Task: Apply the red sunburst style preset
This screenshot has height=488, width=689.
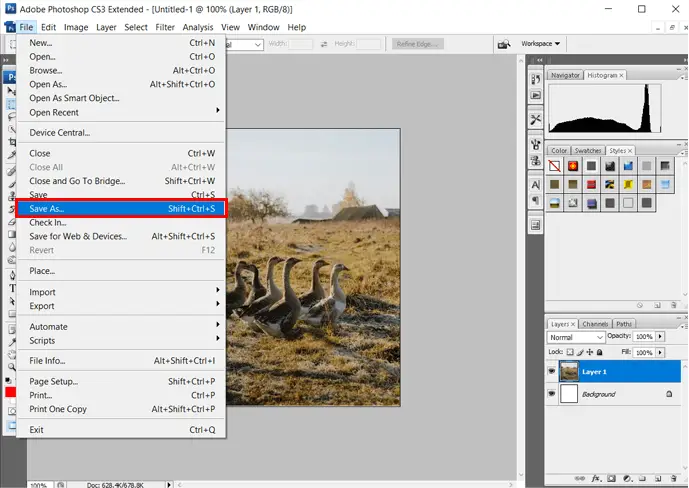Action: coord(573,166)
